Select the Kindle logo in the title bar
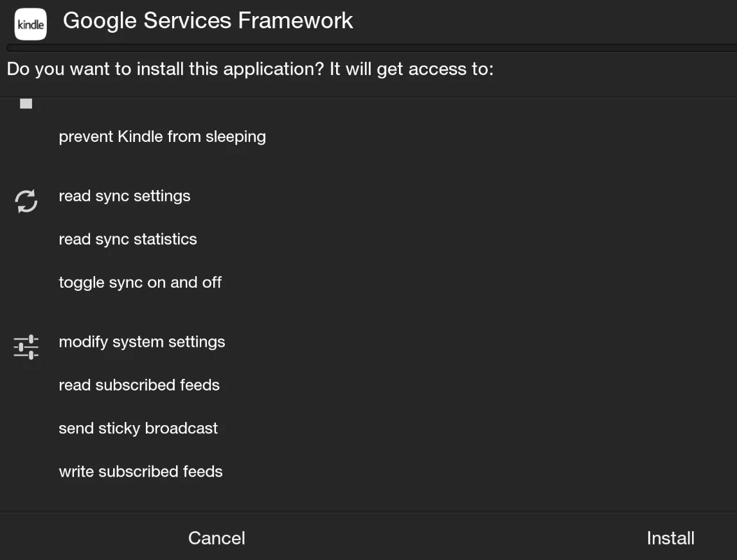The height and width of the screenshot is (560, 737). [30, 24]
